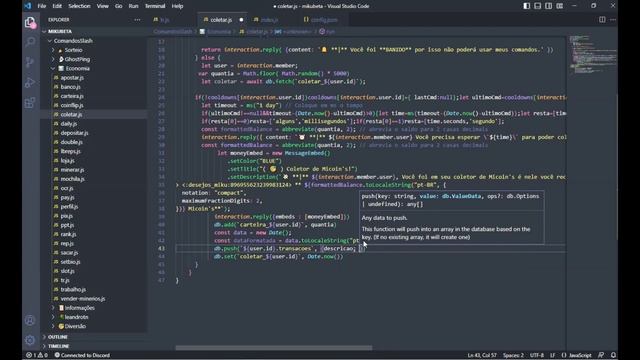
Task: Open the Go menu
Action: coord(118,6)
